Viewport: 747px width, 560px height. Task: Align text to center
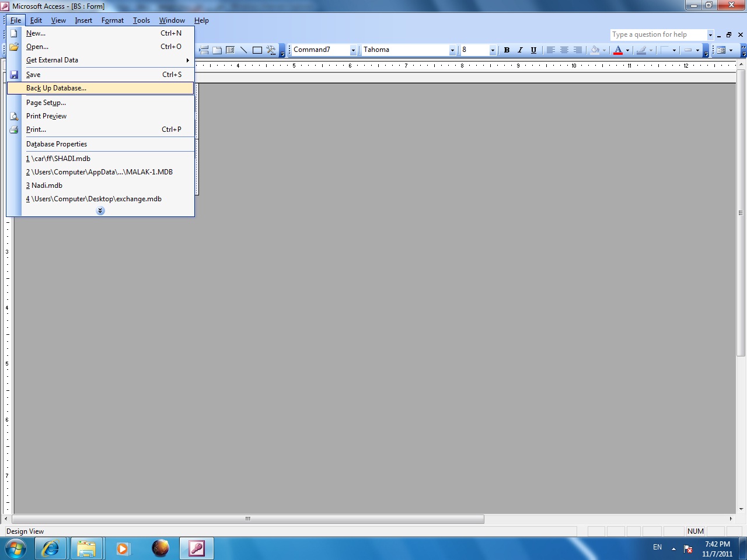(x=564, y=50)
